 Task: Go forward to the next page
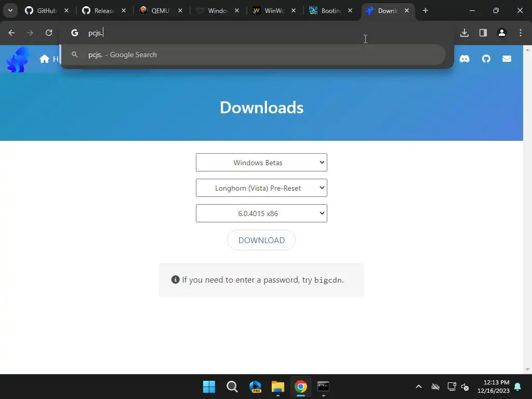pyautogui.click(x=30, y=33)
